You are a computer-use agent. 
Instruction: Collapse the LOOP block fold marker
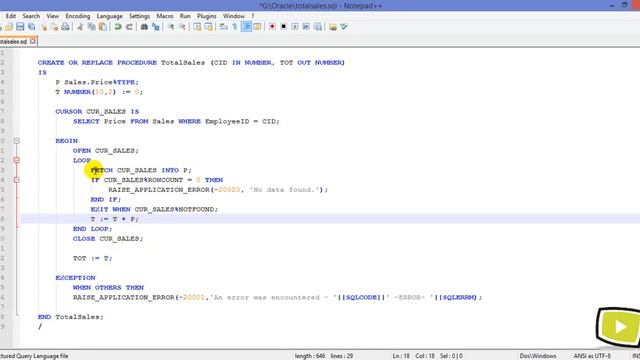coord(16,160)
